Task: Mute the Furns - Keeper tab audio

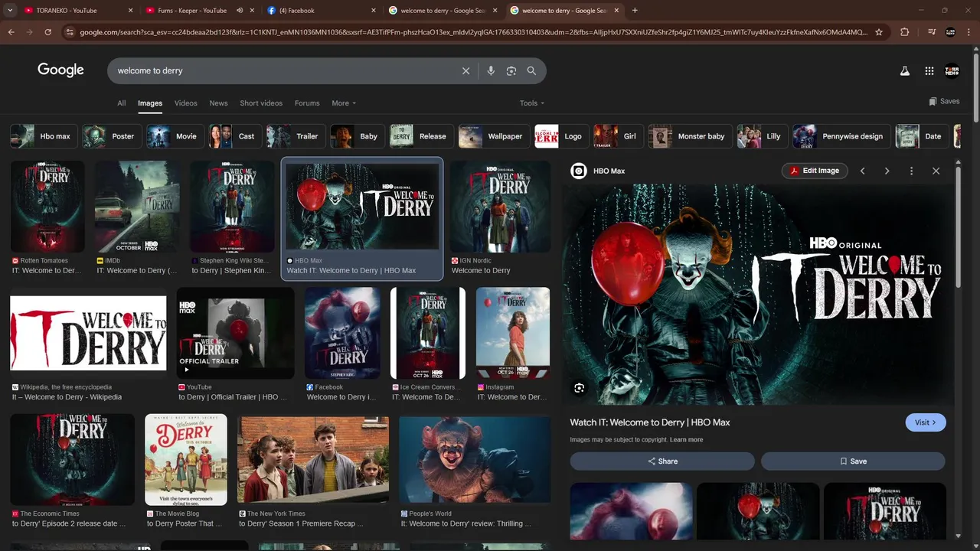Action: (240, 11)
